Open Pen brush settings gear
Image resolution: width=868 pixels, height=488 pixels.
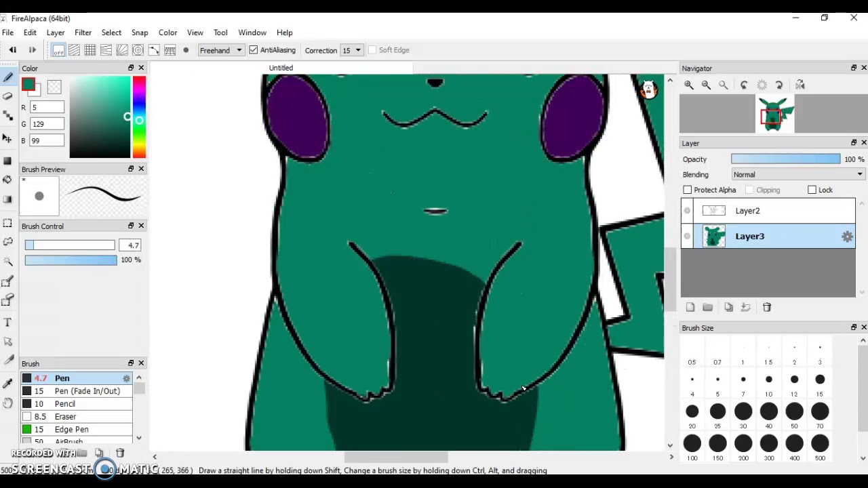126,378
